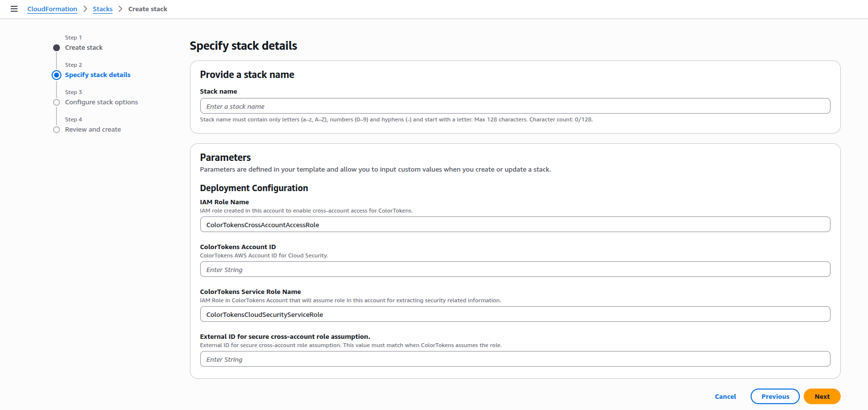Image resolution: width=868 pixels, height=410 pixels.
Task: Proceed with the Next button
Action: point(822,396)
